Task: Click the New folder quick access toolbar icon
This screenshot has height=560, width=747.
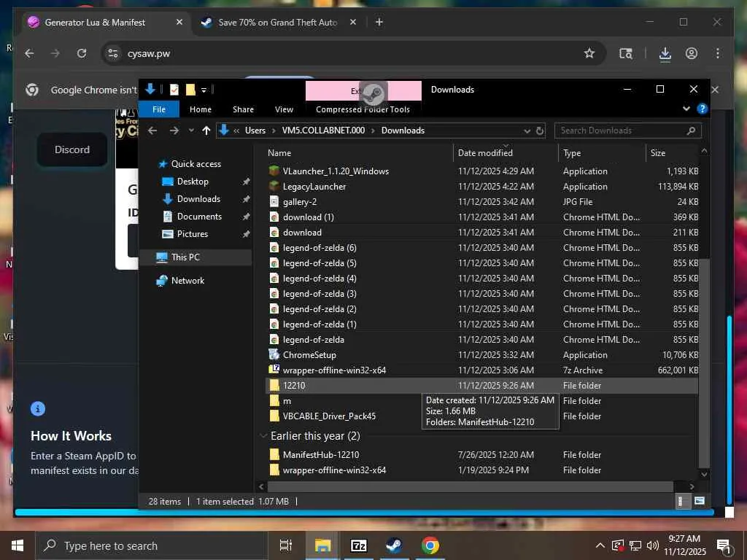Action: point(190,90)
